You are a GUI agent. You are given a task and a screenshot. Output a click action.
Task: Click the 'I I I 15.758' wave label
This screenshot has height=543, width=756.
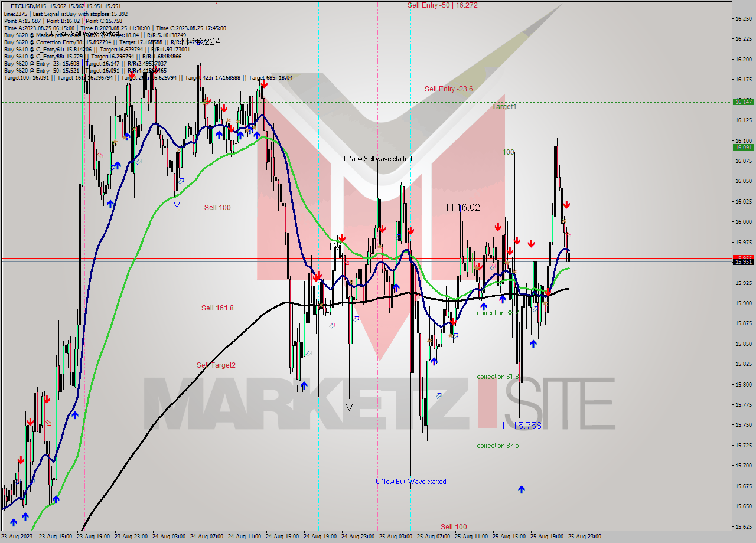pyautogui.click(x=519, y=426)
